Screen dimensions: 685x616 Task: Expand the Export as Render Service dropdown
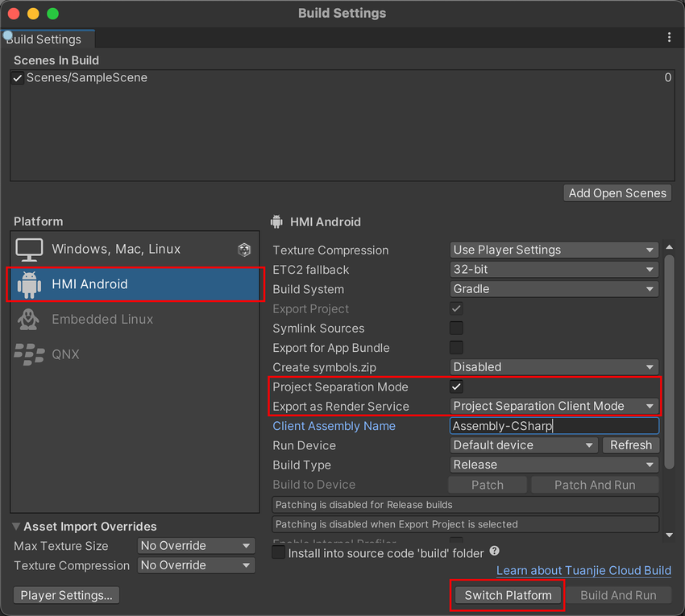pyautogui.click(x=554, y=407)
